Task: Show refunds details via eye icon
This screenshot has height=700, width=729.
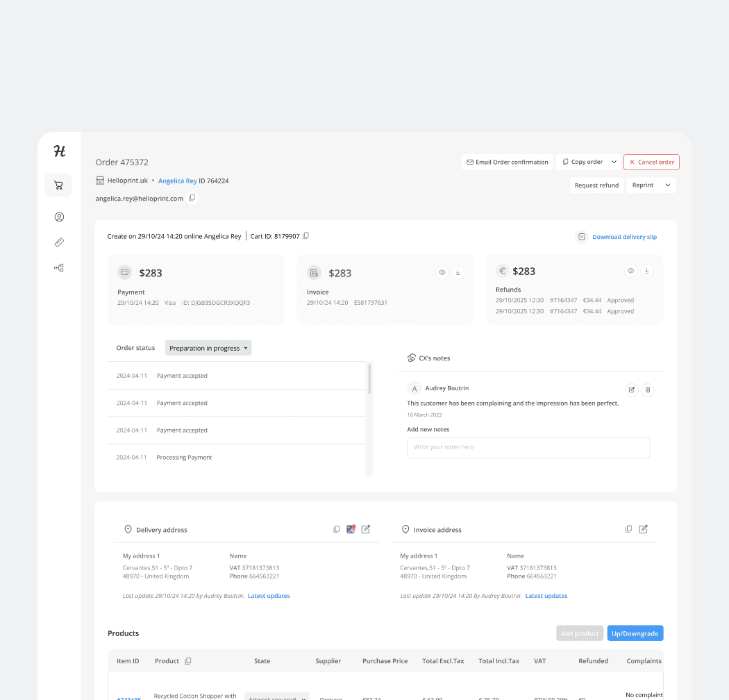Action: [630, 271]
